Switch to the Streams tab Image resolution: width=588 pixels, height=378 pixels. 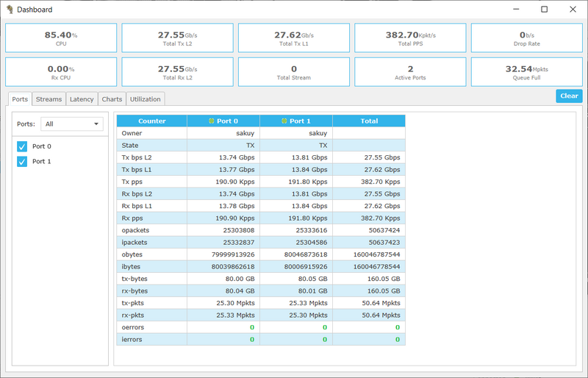49,99
